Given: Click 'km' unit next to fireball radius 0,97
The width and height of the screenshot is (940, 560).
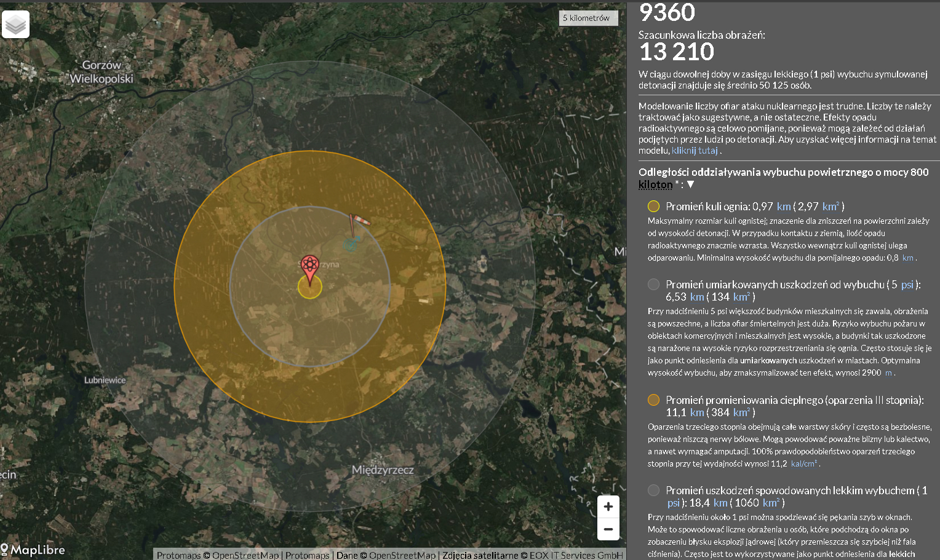Looking at the screenshot, I should pyautogui.click(x=784, y=207).
